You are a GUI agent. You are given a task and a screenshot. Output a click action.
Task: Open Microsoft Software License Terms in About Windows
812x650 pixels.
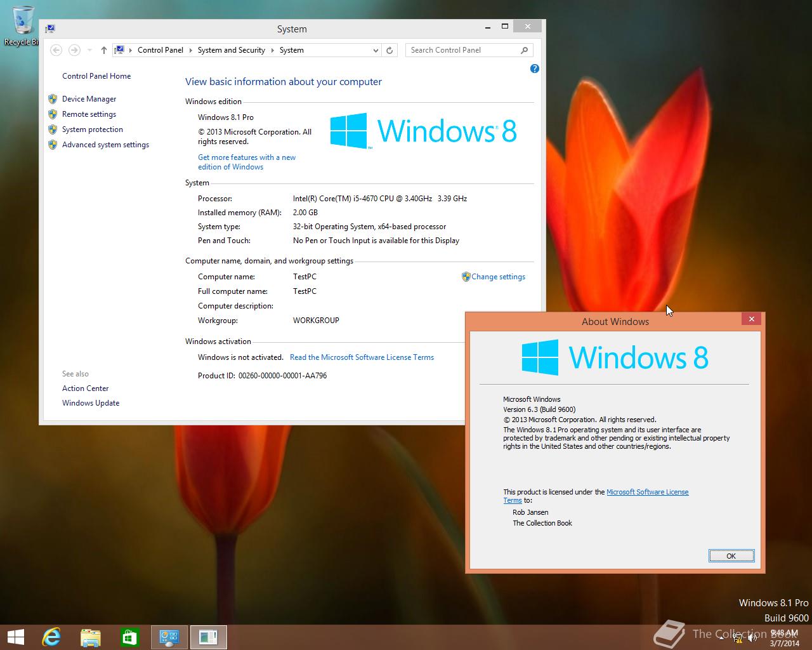click(x=647, y=492)
